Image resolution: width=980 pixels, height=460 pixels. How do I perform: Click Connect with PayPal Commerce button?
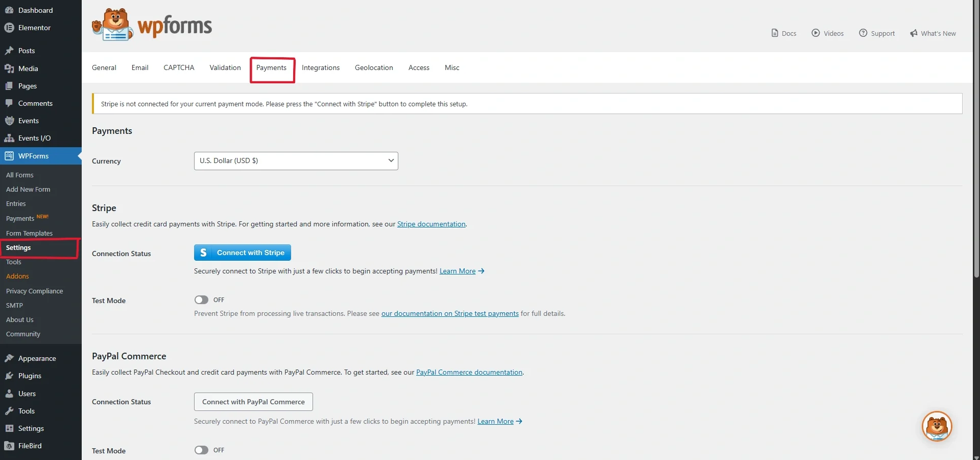253,402
